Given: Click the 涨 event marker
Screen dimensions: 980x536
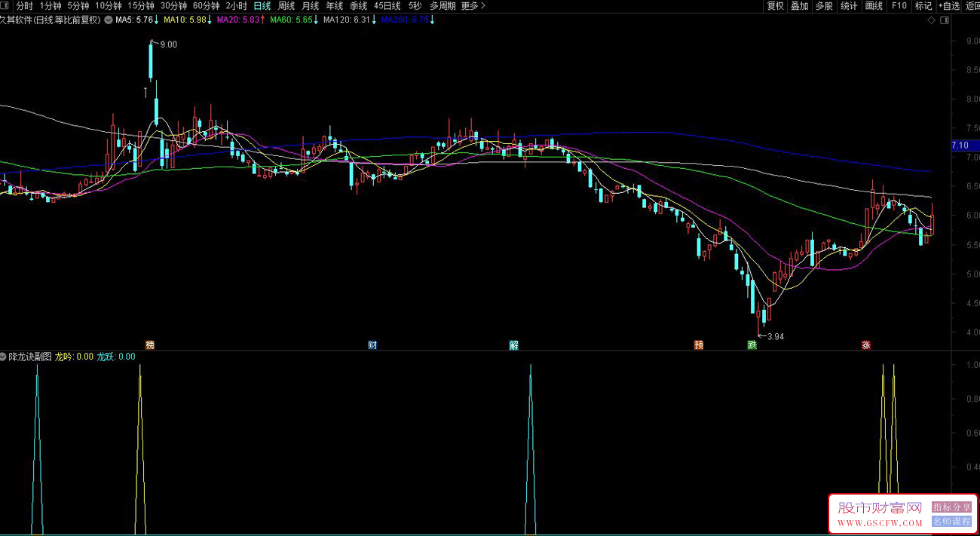Looking at the screenshot, I should (x=866, y=345).
